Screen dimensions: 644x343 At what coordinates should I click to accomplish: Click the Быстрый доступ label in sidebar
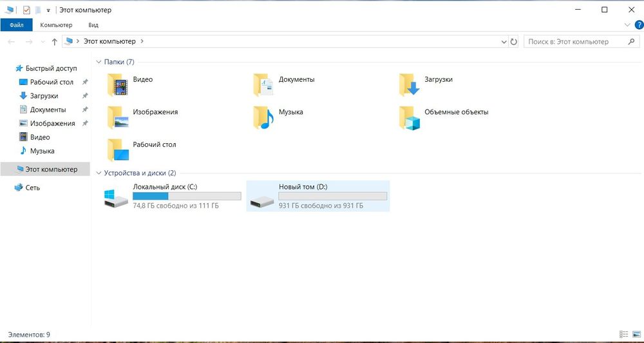click(x=52, y=68)
